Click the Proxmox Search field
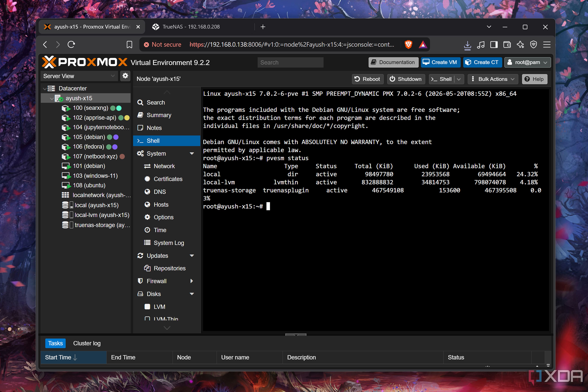Viewport: 588px width, 392px height. (x=290, y=62)
